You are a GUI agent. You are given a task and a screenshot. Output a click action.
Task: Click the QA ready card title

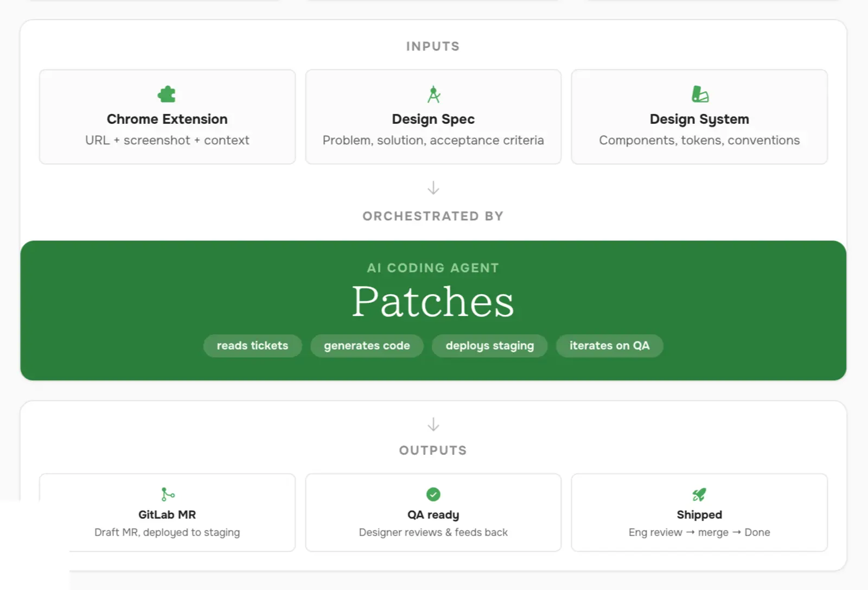point(433,515)
